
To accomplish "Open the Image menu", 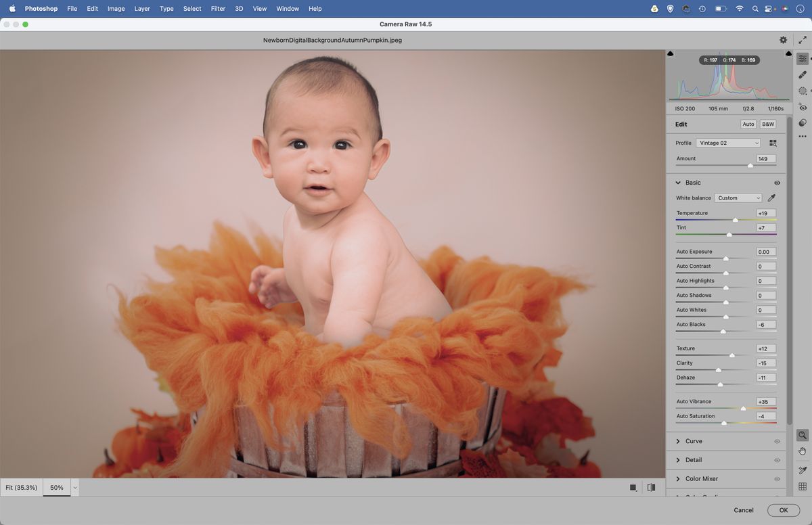I will point(116,9).
